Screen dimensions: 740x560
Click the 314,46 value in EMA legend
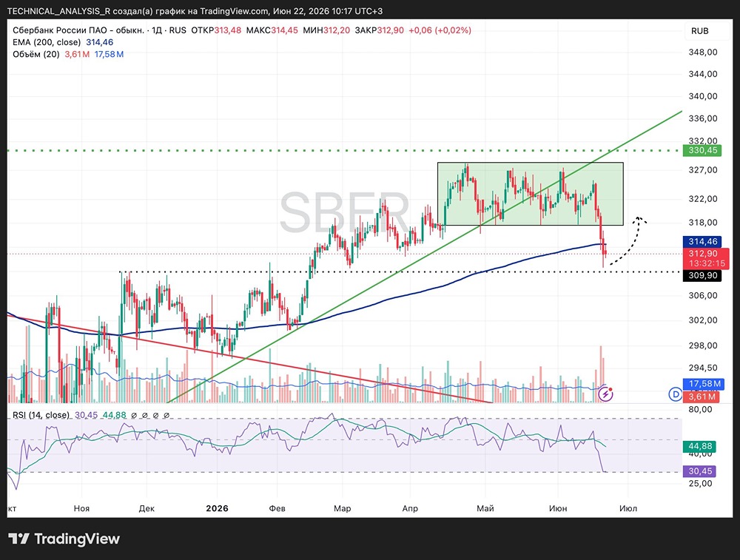tap(100, 42)
